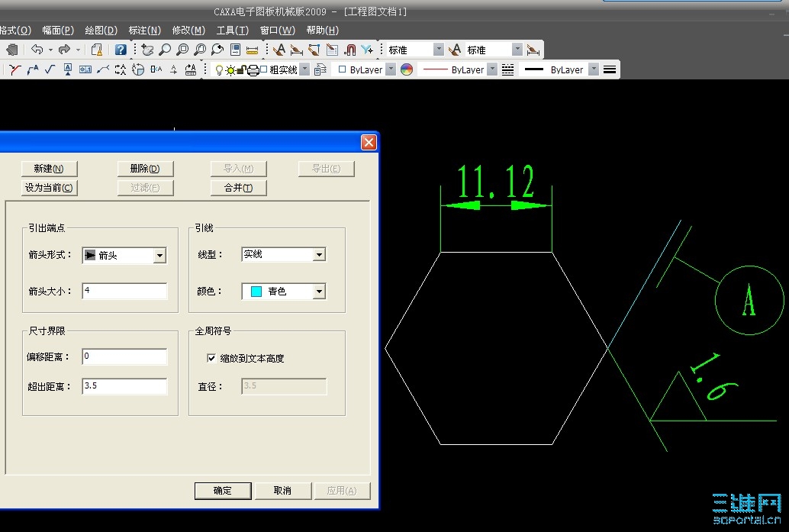Click the pie circle annotation tool icon

[138, 69]
